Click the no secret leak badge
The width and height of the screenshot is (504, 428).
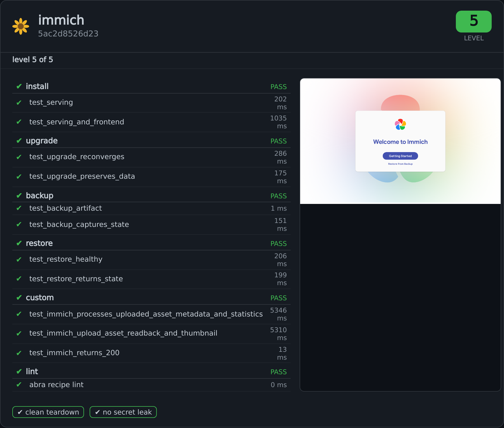pyautogui.click(x=123, y=412)
